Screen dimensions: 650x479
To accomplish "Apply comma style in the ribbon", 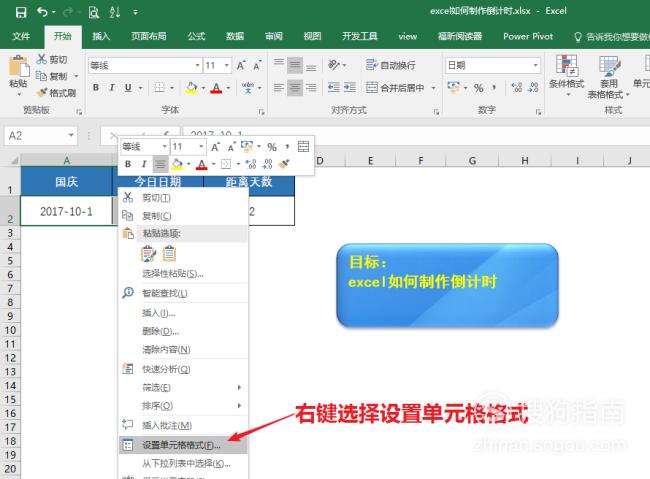I will 494,88.
